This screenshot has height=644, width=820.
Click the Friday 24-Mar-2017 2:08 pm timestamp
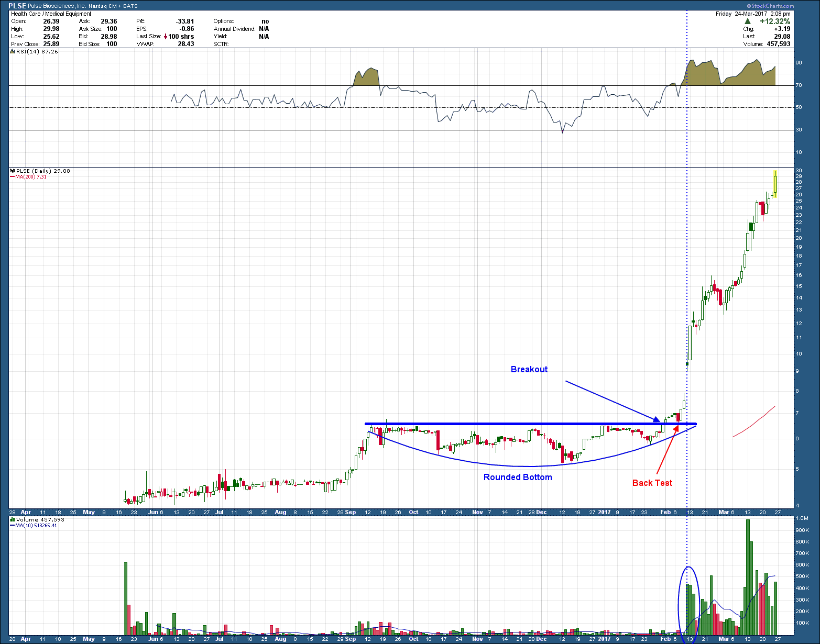click(753, 14)
